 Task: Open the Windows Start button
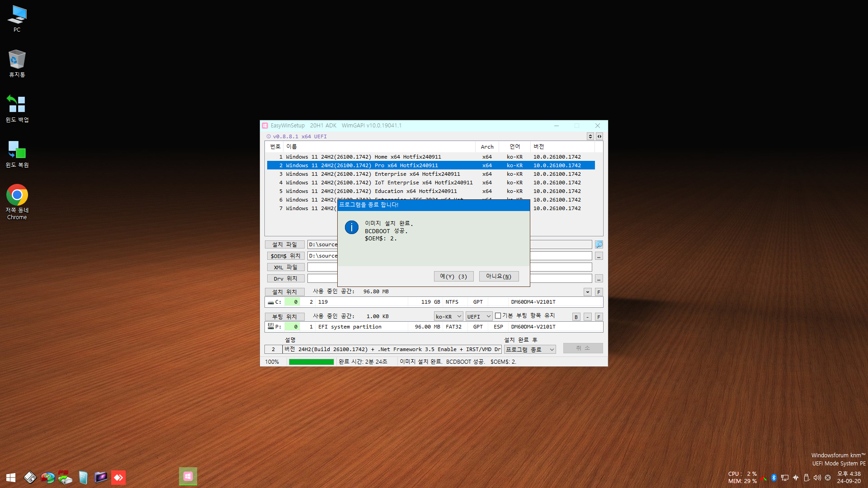tap(11, 477)
